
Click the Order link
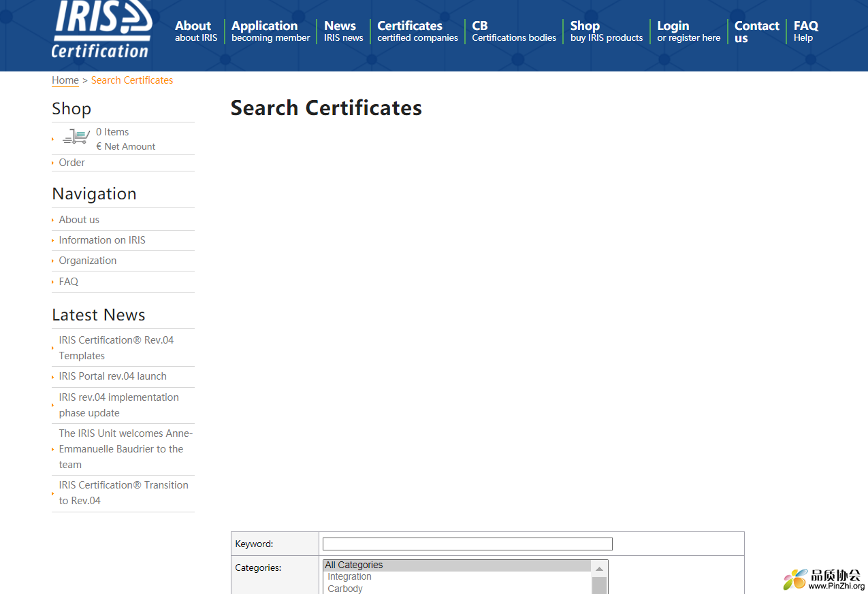coord(71,163)
